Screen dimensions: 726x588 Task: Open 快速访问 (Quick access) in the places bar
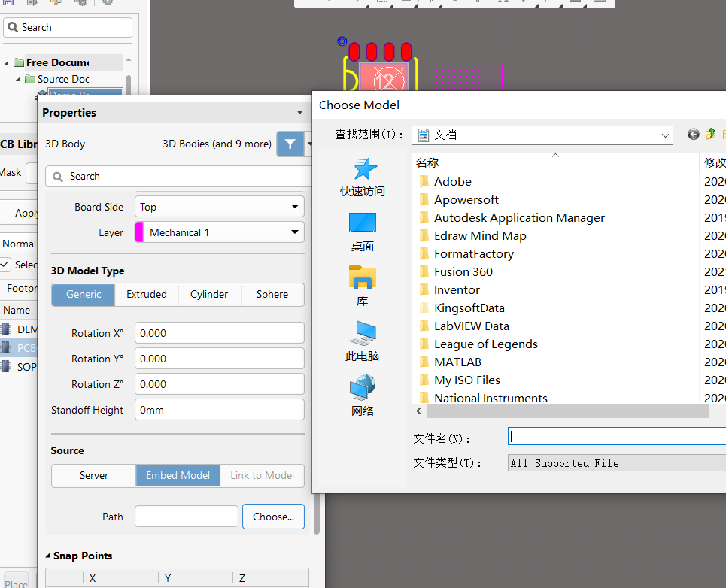pyautogui.click(x=363, y=177)
